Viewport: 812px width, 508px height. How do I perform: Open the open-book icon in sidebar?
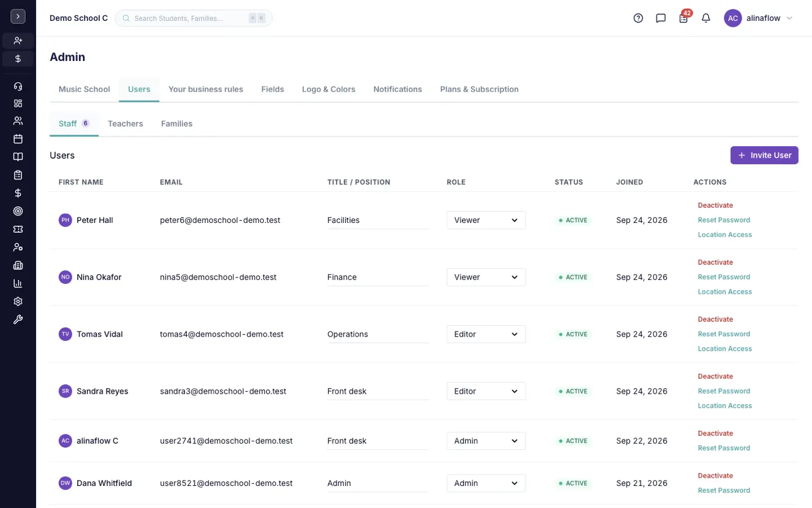click(18, 157)
